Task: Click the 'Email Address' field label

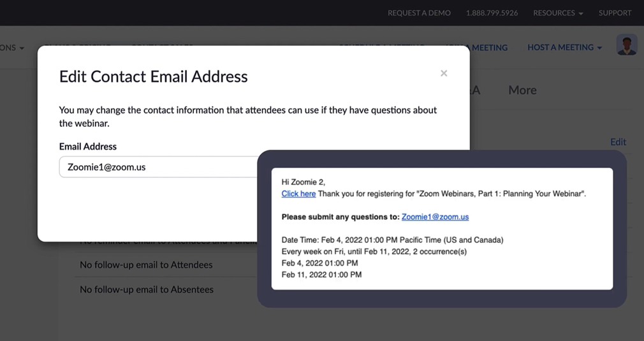Action: click(x=88, y=147)
